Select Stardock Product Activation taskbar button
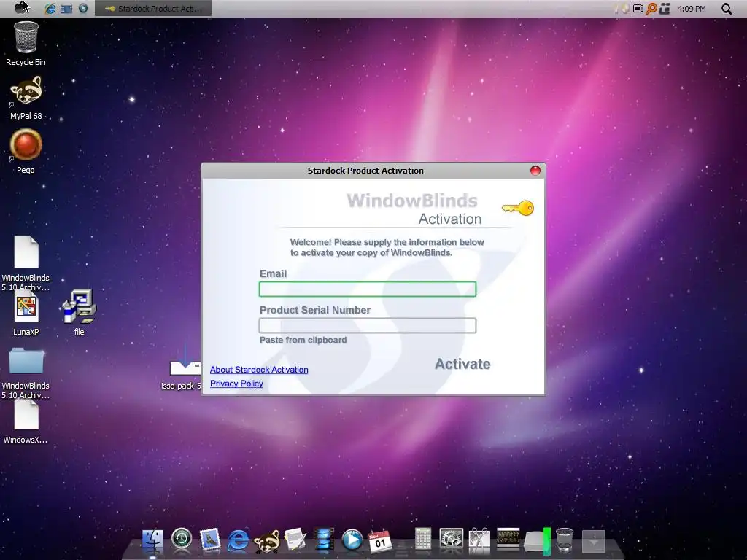 pos(153,9)
